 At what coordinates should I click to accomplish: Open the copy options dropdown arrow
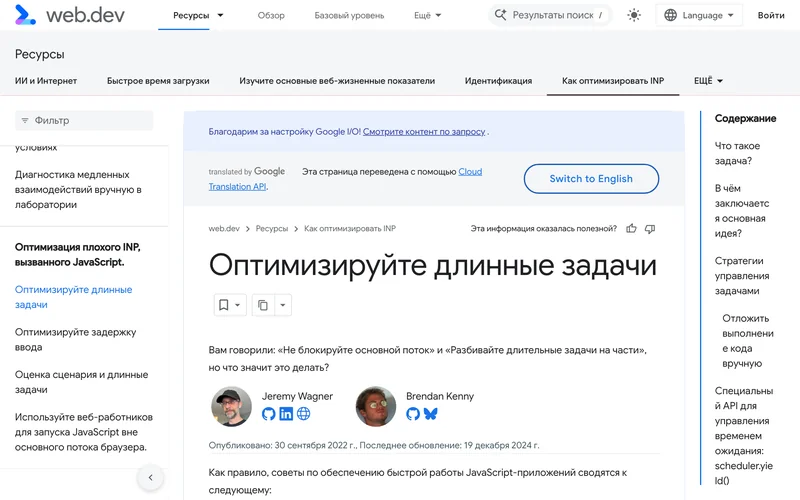pos(283,305)
